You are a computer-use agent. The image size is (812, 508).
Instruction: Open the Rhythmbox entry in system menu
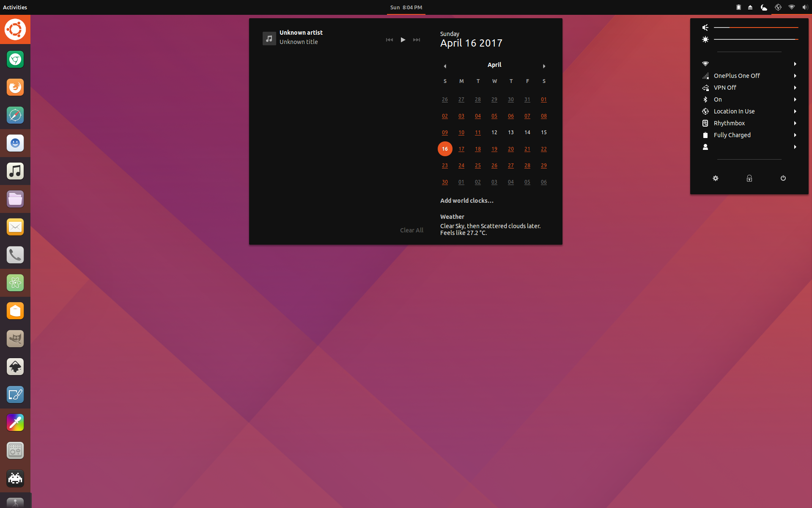(749, 123)
